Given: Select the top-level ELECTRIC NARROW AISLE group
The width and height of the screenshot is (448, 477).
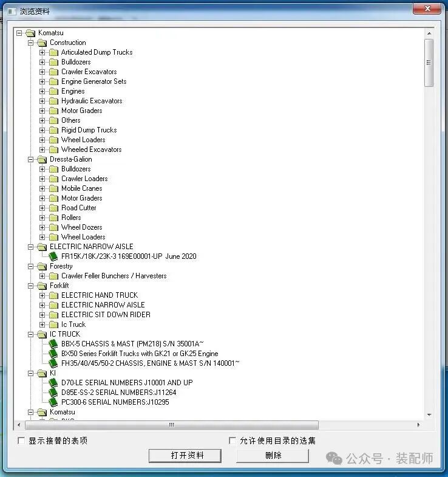Looking at the screenshot, I should coord(92,247).
